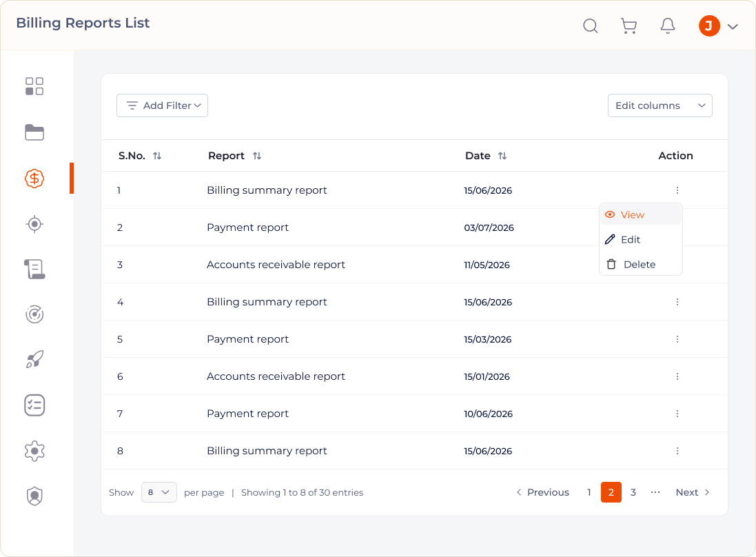Screen dimensions: 756x557
Task: Open the user shield icon in sidebar
Action: click(34, 496)
